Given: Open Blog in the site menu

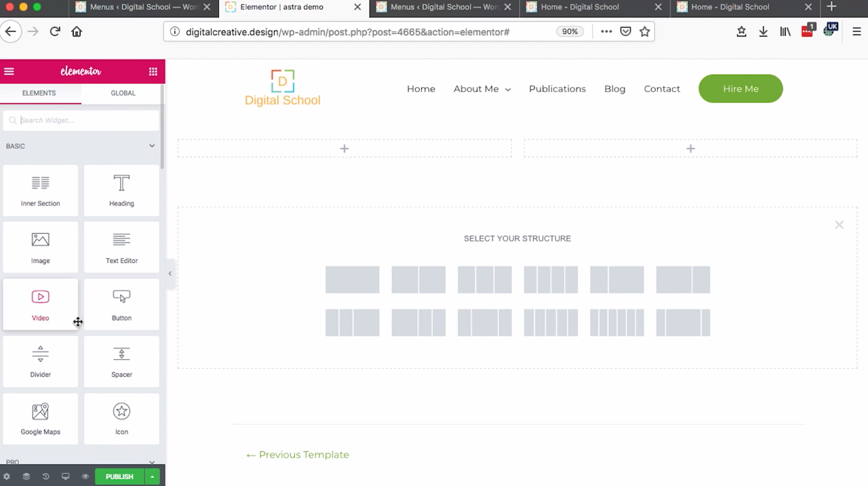Looking at the screenshot, I should pyautogui.click(x=615, y=89).
